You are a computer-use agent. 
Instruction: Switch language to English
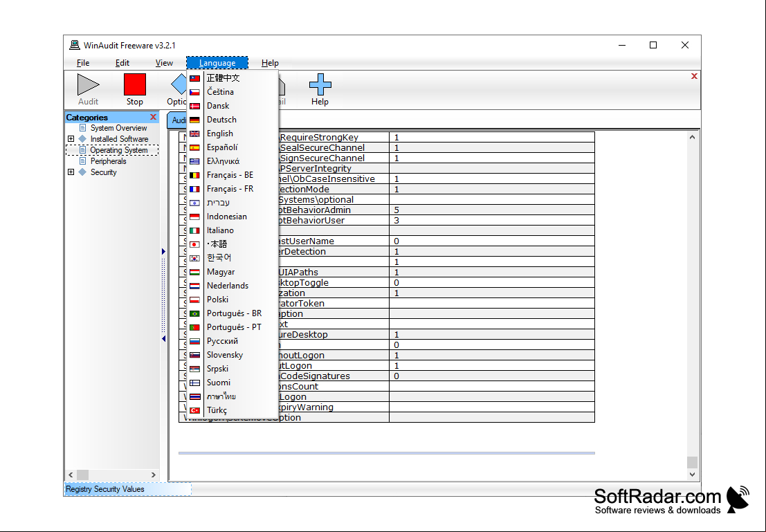[232, 134]
